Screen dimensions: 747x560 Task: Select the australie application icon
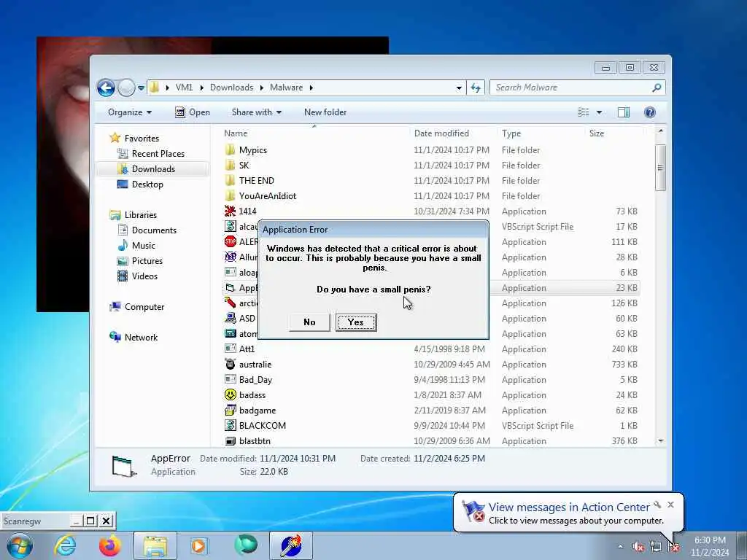coord(230,365)
